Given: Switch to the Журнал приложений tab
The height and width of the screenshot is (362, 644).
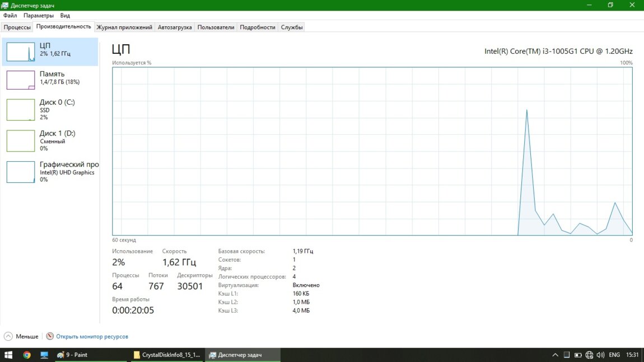Looking at the screenshot, I should 124,27.
